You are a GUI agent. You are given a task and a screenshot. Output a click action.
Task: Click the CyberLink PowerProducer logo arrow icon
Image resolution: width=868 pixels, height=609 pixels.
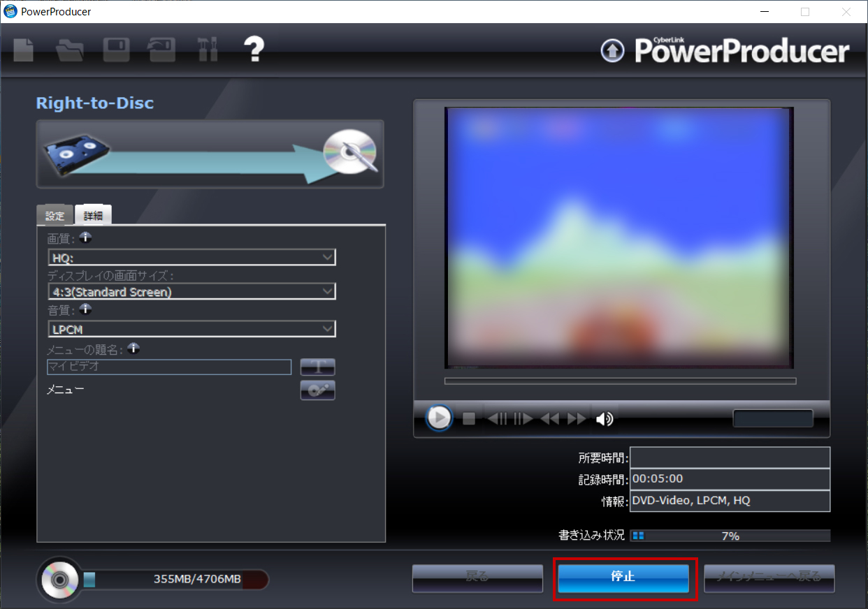pos(612,50)
